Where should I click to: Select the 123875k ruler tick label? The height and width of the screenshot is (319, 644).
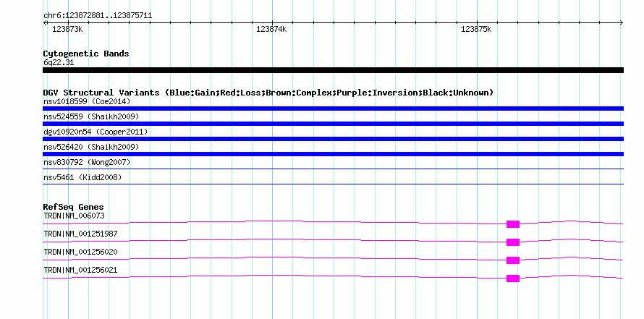[476, 30]
